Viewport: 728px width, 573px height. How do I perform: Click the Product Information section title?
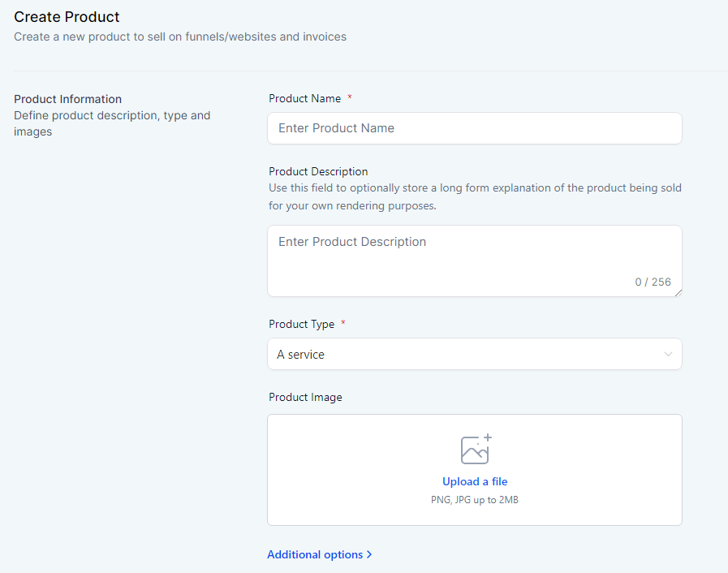[68, 99]
